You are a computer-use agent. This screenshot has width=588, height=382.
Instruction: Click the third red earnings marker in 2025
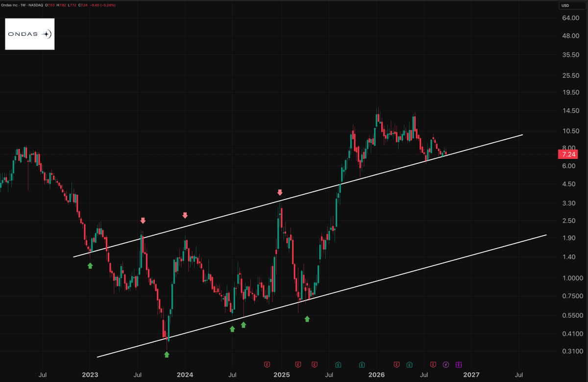point(314,364)
